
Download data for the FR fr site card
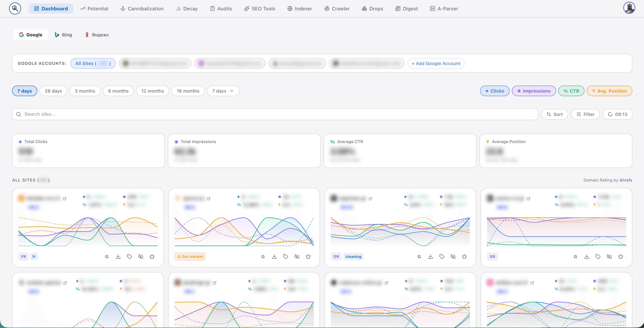tap(118, 256)
